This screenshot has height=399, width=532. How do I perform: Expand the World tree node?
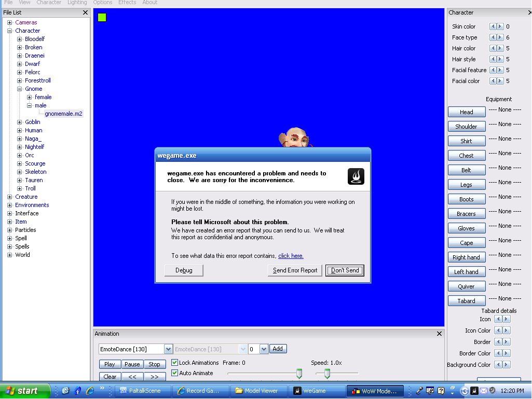click(9, 255)
